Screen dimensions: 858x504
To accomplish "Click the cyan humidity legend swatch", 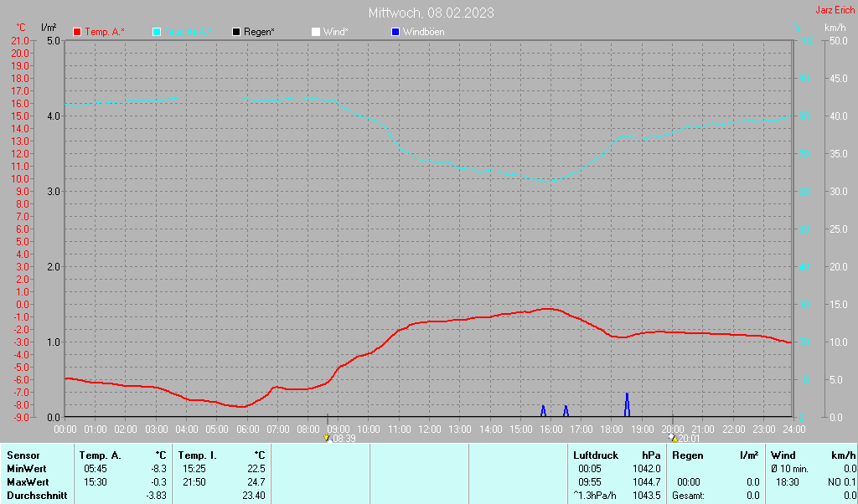I will click(157, 32).
